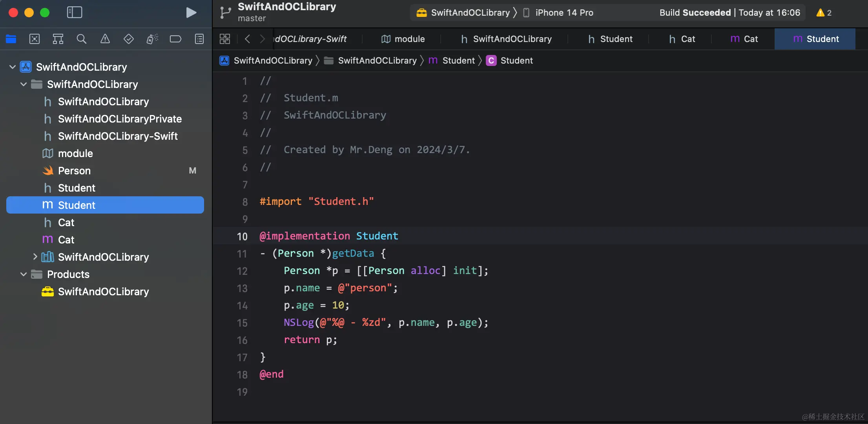Click the yellow warnings count indicator
Screen dimensions: 868x424
[824, 13]
